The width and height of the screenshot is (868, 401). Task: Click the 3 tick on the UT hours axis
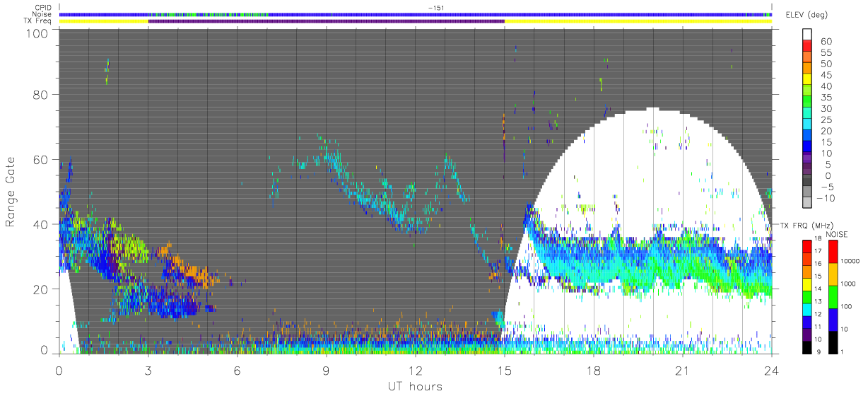tap(148, 370)
